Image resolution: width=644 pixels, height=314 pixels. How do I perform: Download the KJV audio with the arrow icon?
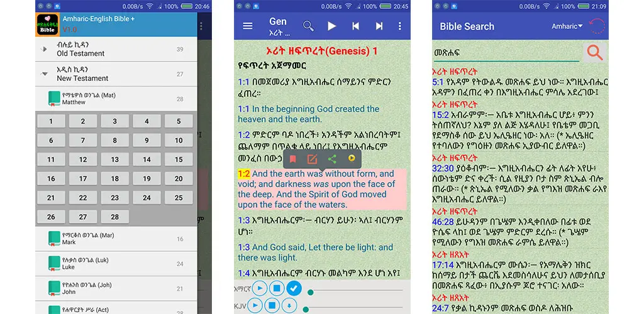[289, 305]
